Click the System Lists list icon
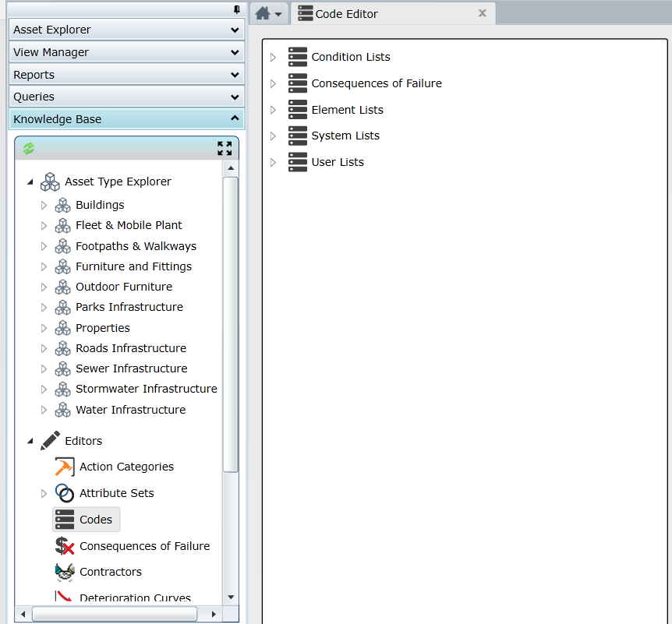Image resolution: width=672 pixels, height=624 pixels. click(298, 136)
